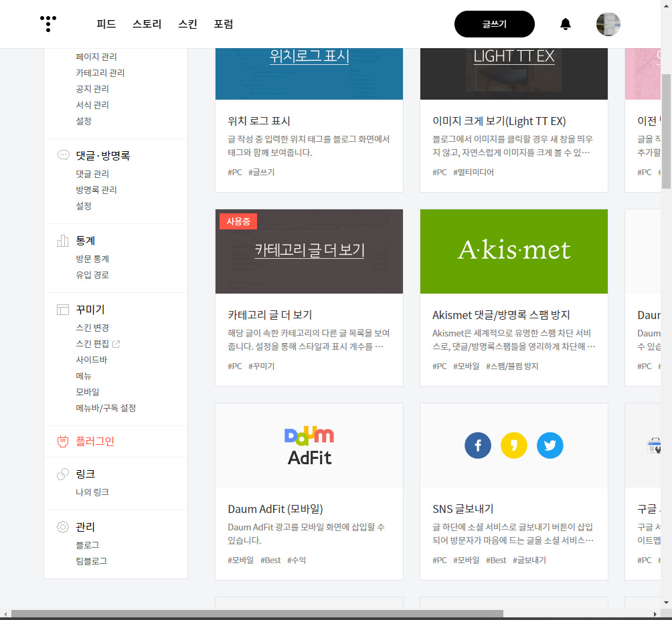Click the 위치로그 표시 blue banner

click(x=309, y=74)
